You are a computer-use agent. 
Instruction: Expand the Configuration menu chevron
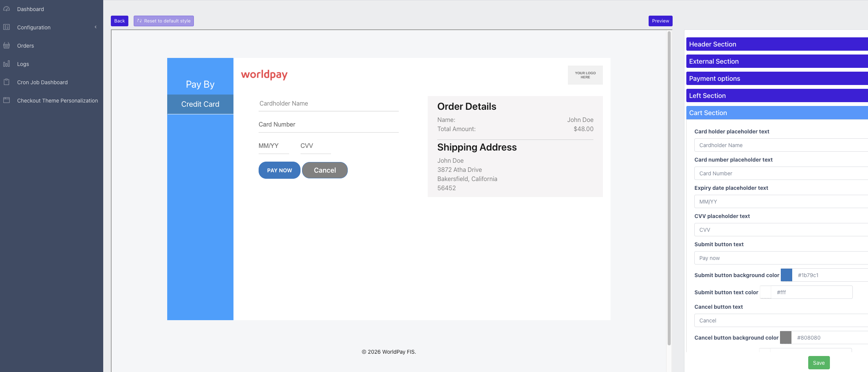coord(96,27)
